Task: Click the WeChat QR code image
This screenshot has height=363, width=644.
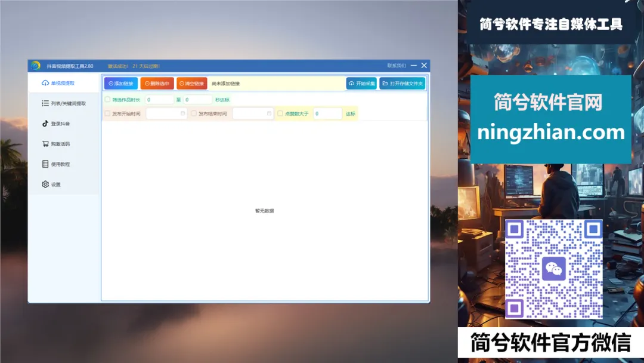Action: (553, 269)
